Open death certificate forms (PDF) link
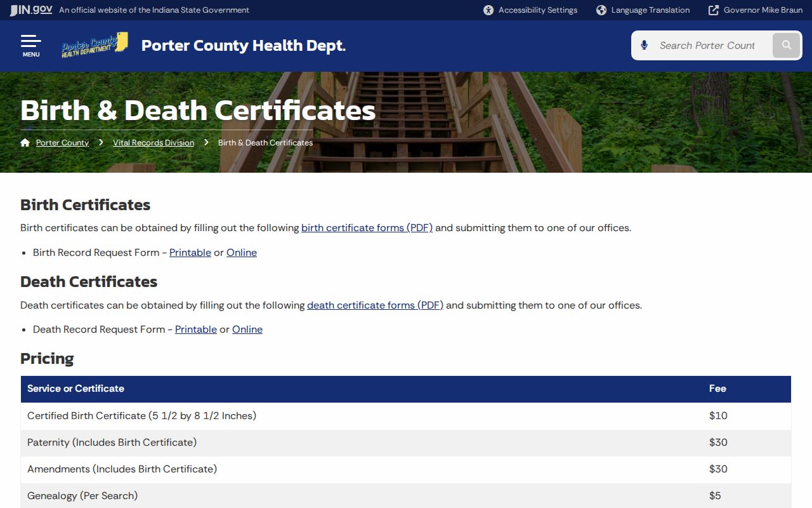 click(x=376, y=305)
